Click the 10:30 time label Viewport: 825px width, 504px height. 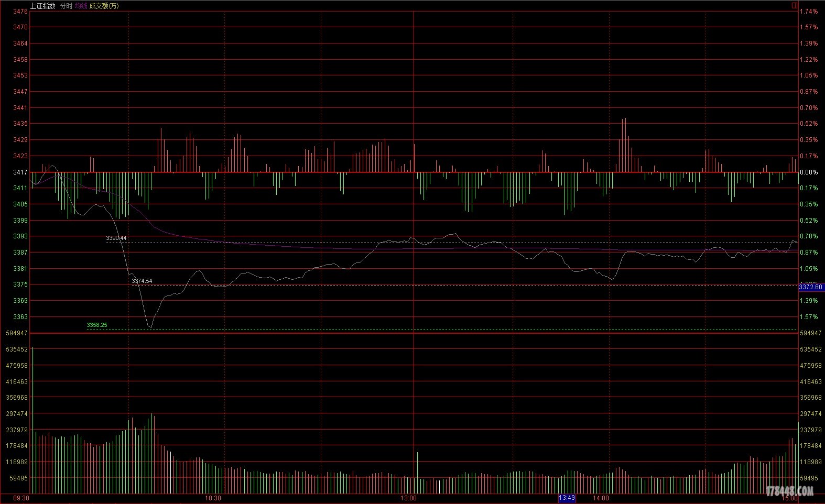213,498
